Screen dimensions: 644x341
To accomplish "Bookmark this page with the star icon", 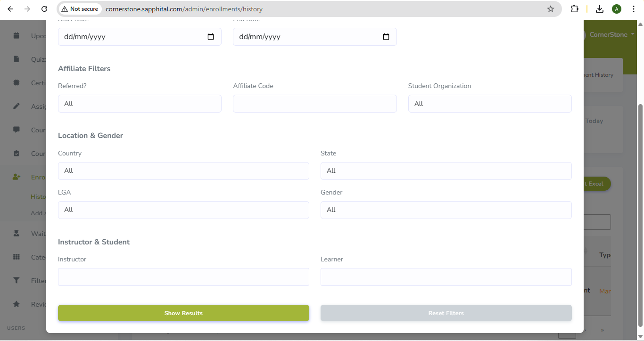I will (x=551, y=9).
